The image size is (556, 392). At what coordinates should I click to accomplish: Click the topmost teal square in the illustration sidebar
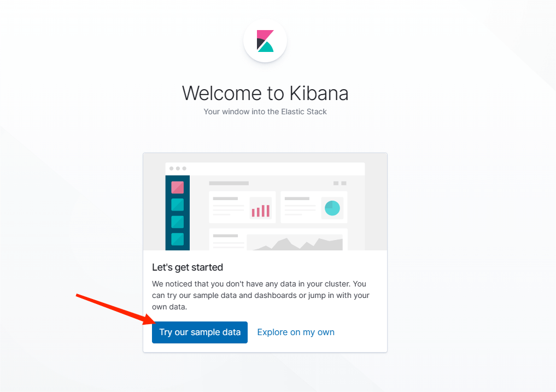click(x=177, y=204)
